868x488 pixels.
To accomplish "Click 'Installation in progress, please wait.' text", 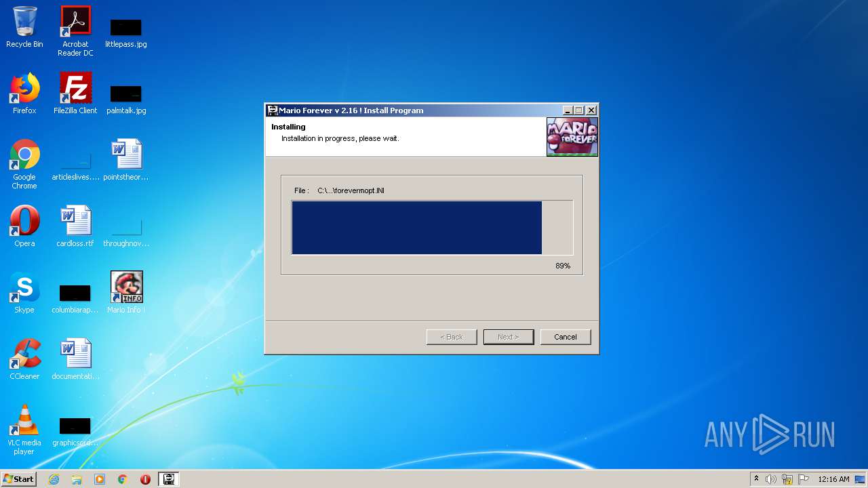I will tap(340, 138).
